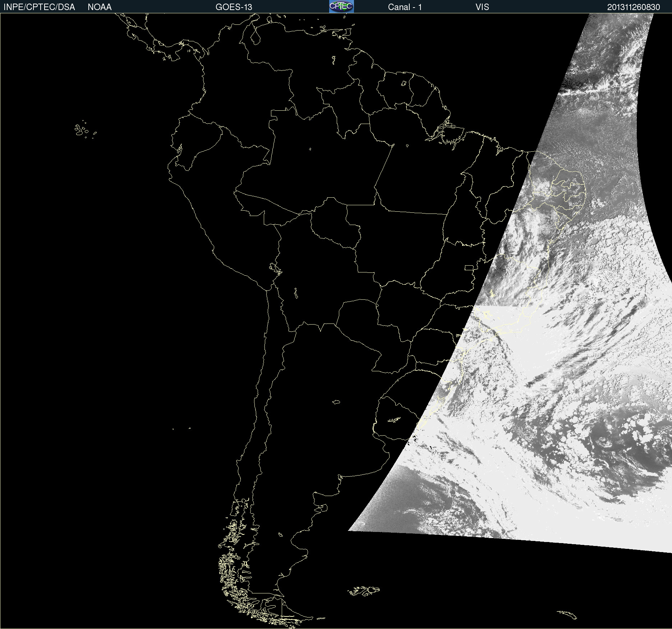672x629 pixels.
Task: Click the Canal - 1 channel label
Action: point(405,7)
